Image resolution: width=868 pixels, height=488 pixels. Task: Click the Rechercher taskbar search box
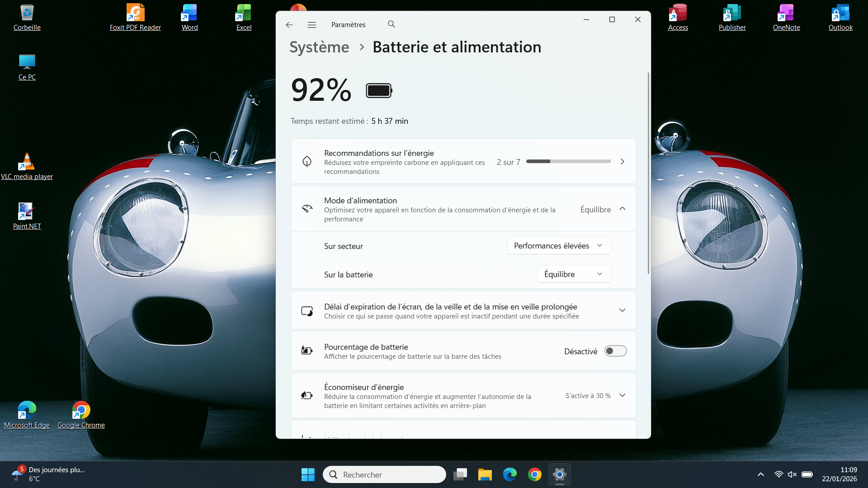[384, 474]
